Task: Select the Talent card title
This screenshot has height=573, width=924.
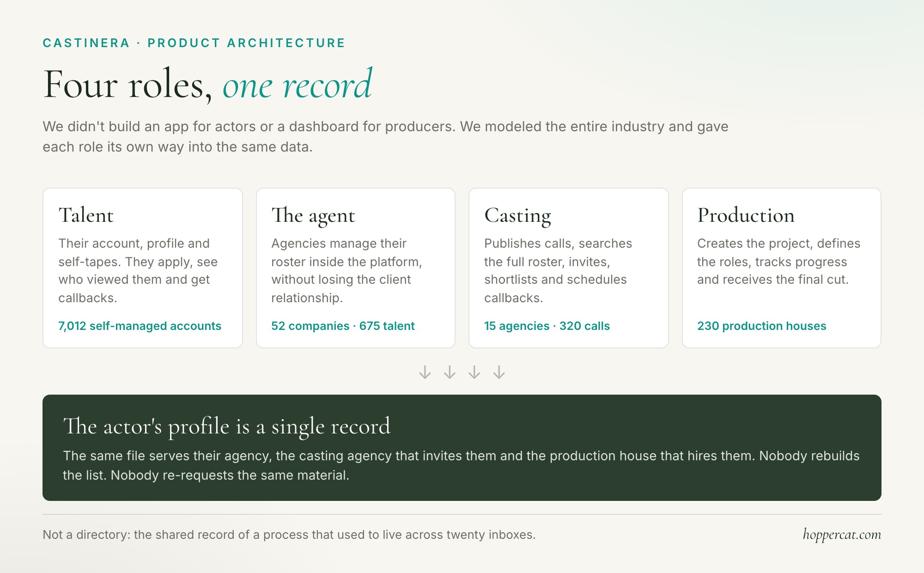Action: point(86,215)
